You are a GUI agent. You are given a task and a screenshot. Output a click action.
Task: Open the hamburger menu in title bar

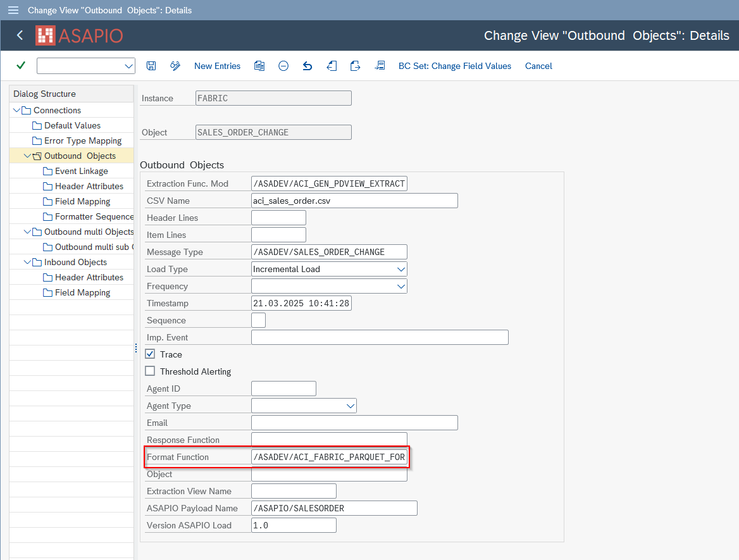tap(13, 10)
